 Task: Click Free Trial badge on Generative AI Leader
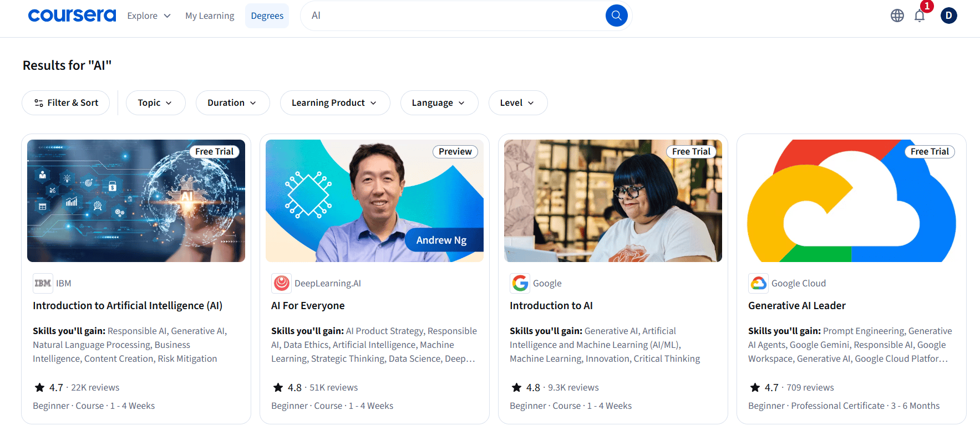930,151
